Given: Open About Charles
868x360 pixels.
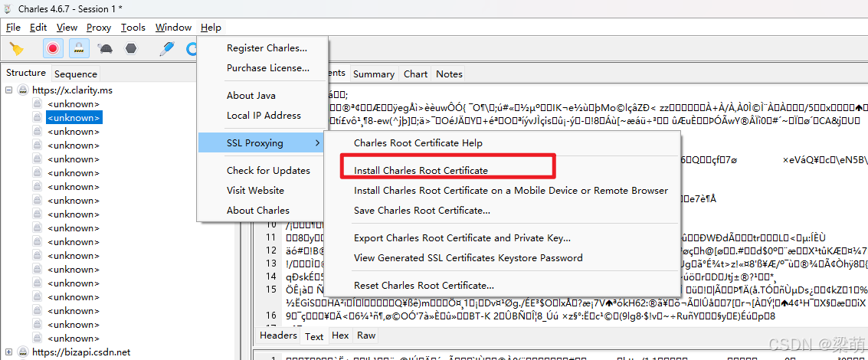Looking at the screenshot, I should coord(258,211).
